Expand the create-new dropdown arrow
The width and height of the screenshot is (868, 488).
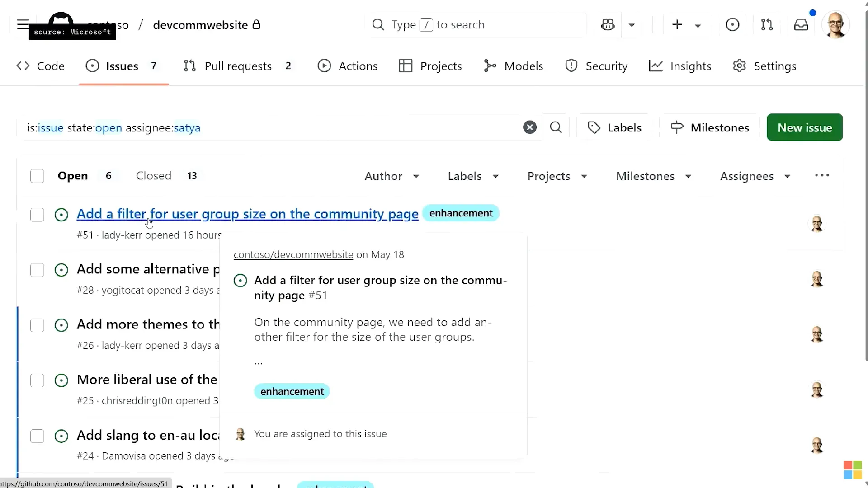pos(698,26)
